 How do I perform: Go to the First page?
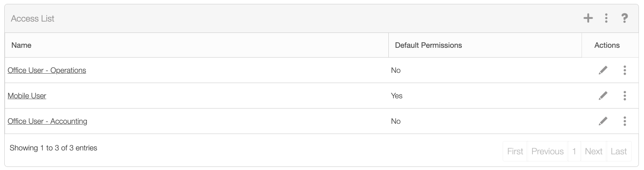click(515, 151)
